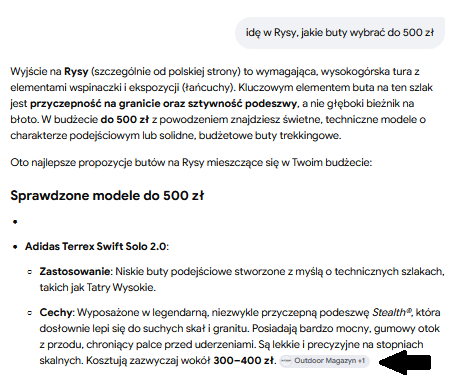Click the bold 'Adidas Terrex Swift Solo 2.0' item
This screenshot has width=474, height=377.
(95, 246)
